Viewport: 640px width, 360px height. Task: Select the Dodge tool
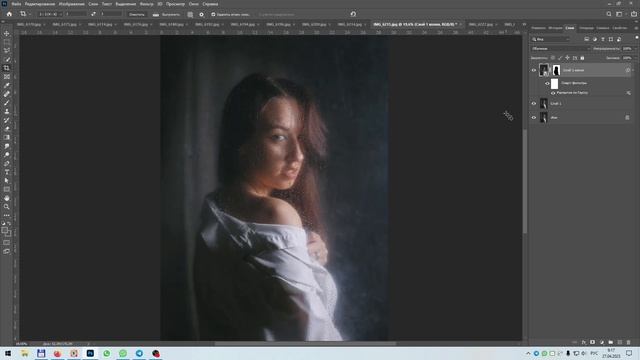[7, 155]
